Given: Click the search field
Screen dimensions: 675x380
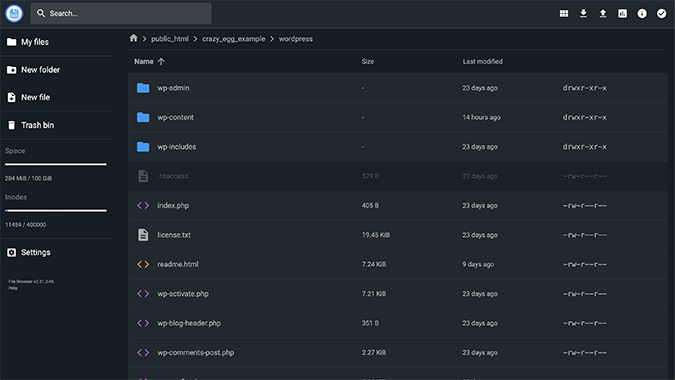Looking at the screenshot, I should [x=121, y=13].
